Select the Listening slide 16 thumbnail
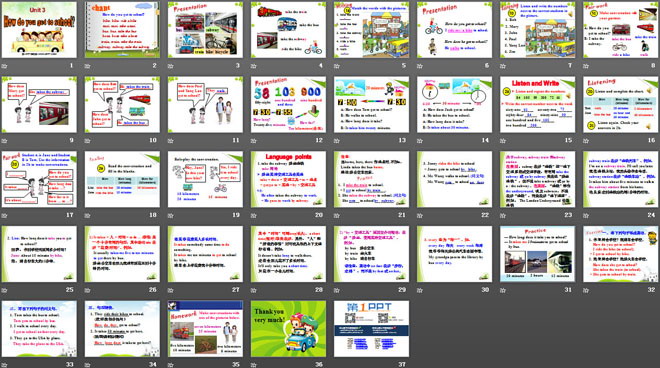The width and height of the screenshot is (660, 368). point(621,105)
